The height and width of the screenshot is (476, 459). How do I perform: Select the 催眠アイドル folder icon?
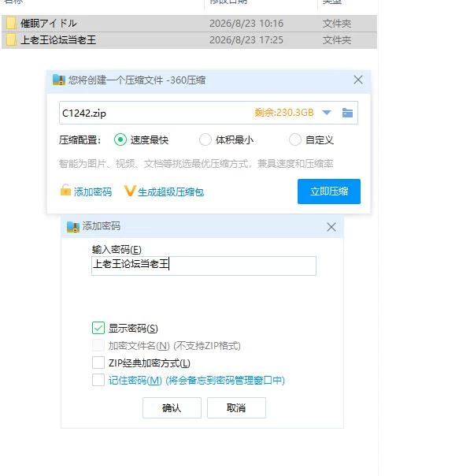tap(11, 23)
